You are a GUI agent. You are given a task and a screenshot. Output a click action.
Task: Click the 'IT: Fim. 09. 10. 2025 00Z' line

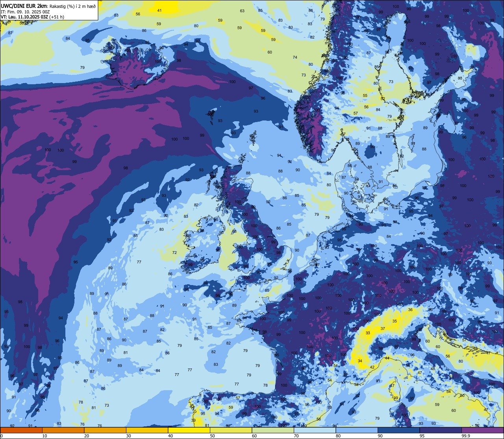point(25,12)
